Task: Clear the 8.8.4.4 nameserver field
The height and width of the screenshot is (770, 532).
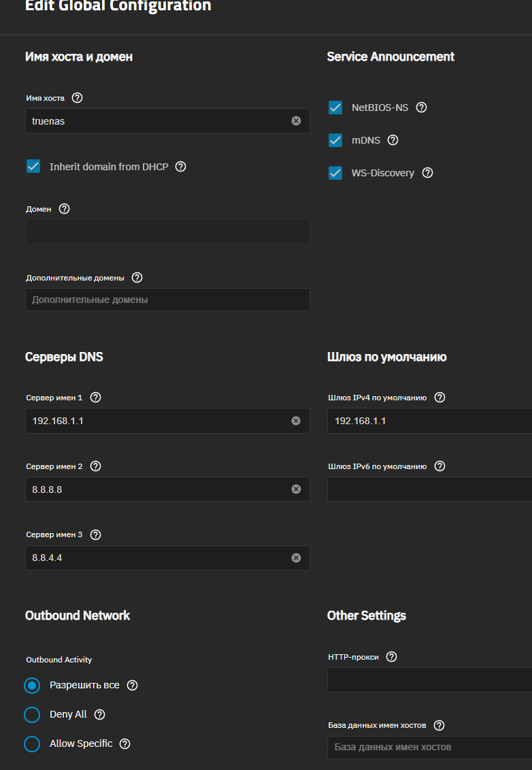Action: (296, 558)
